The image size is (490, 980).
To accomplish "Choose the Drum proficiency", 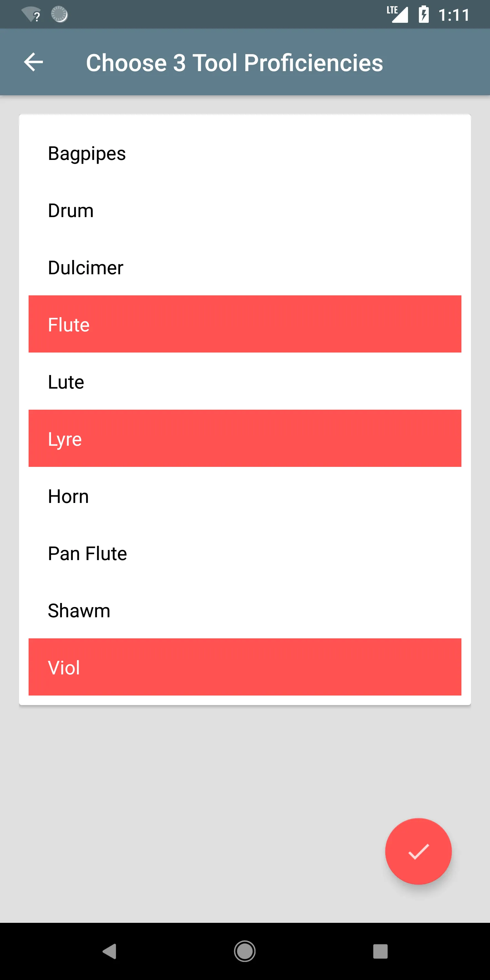I will [245, 210].
